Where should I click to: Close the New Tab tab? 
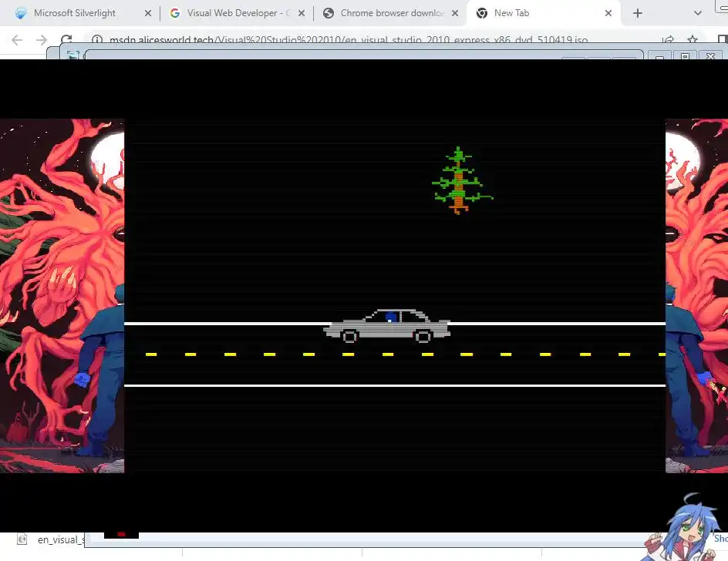pyautogui.click(x=608, y=13)
